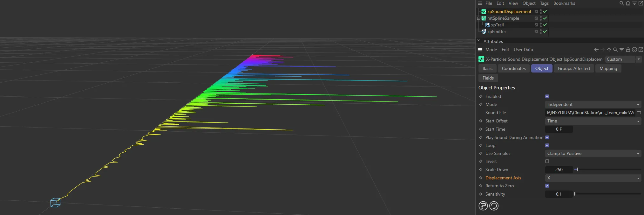The image size is (644, 215).
Task: Collapse the mtSplineSample tree node
Action: coord(478,18)
